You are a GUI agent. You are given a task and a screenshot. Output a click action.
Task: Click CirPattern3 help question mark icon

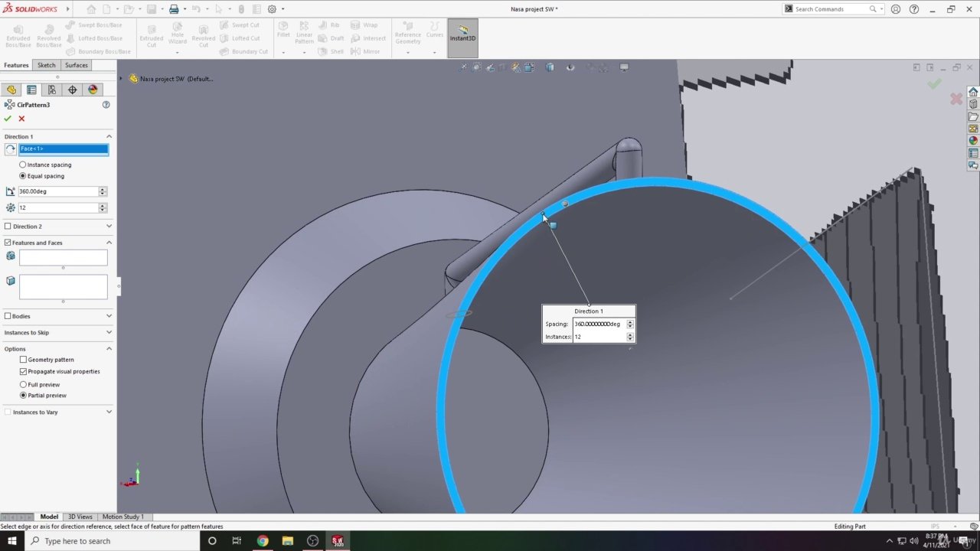[x=106, y=105]
